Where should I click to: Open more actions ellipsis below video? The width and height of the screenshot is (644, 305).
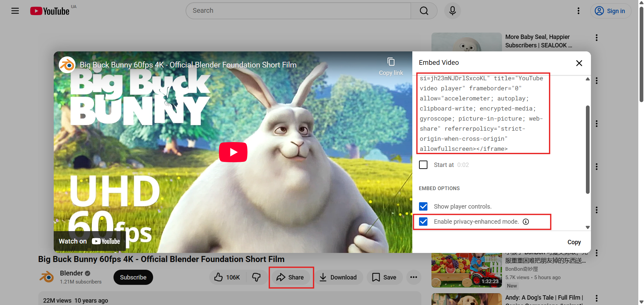pos(413,277)
